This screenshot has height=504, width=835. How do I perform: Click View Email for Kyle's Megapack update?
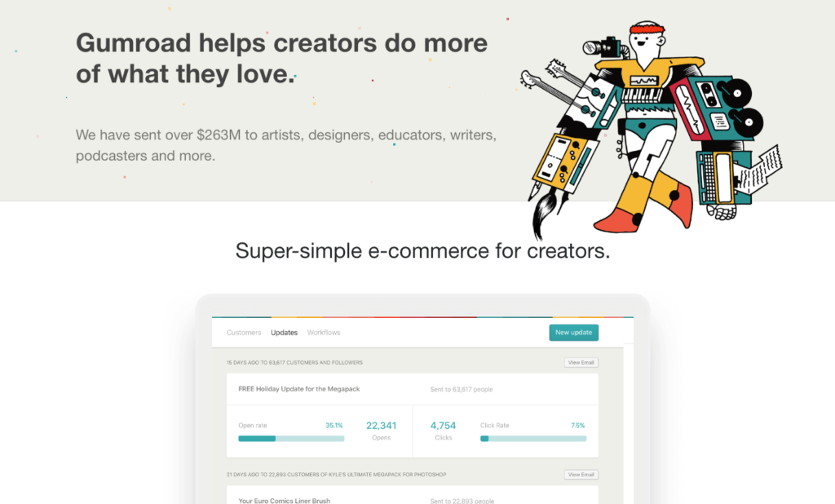[x=581, y=474]
